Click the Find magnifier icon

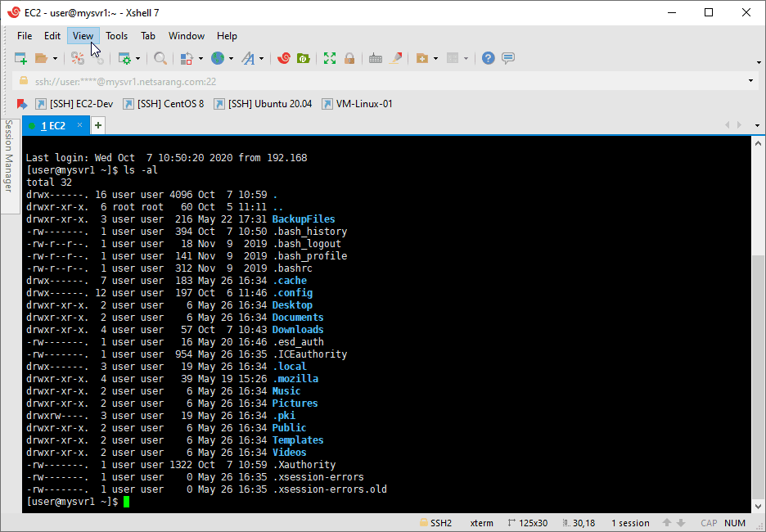[x=160, y=58]
